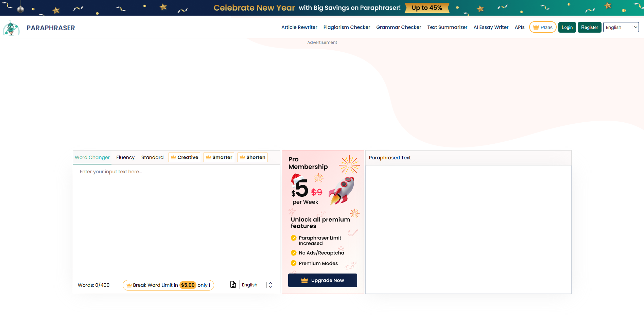
Task: Click the rocket illustration in the Pro Membership card
Action: pyautogui.click(x=342, y=191)
